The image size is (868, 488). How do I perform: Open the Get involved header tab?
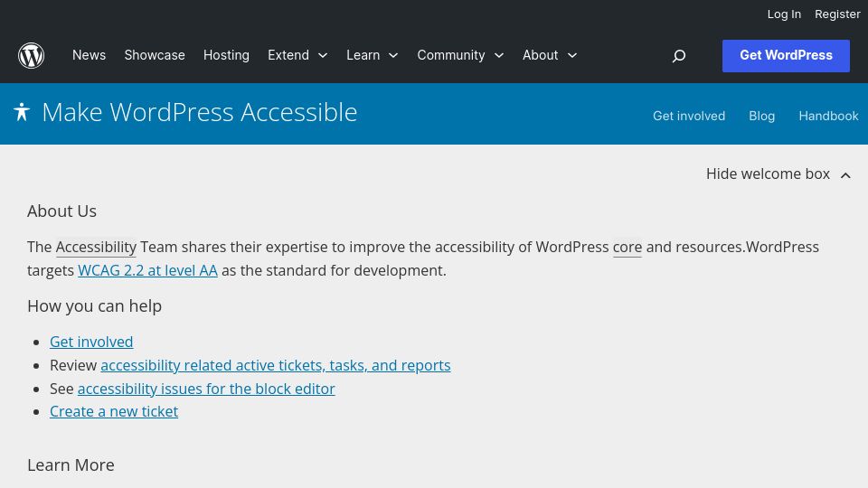(x=689, y=116)
